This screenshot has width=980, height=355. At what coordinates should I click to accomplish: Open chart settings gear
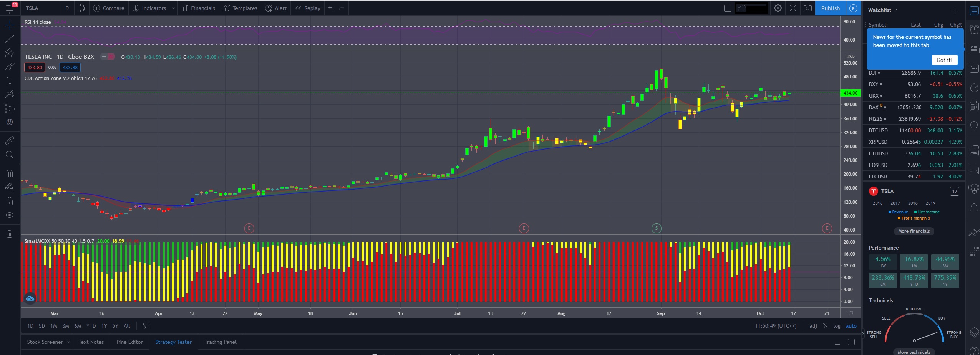coord(778,8)
